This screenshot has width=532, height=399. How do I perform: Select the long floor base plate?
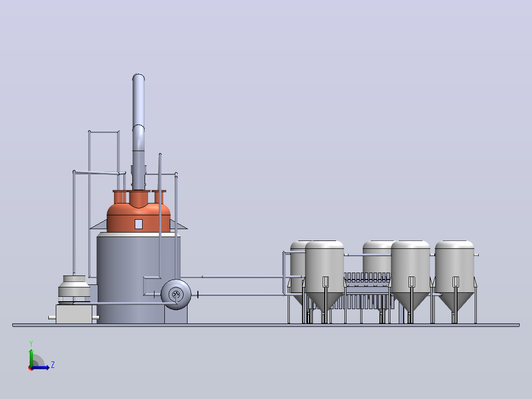[266, 325]
